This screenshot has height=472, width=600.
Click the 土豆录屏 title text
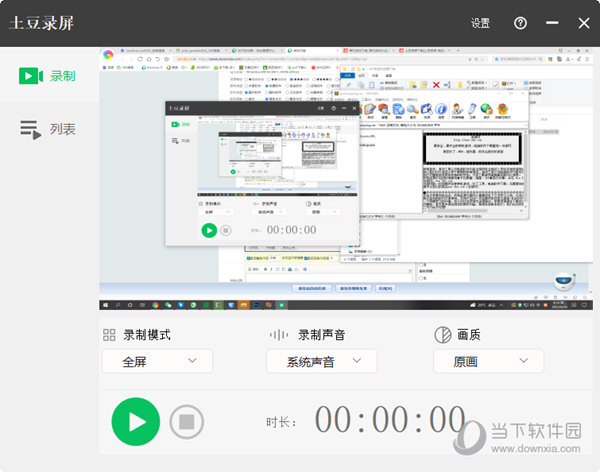point(41,23)
